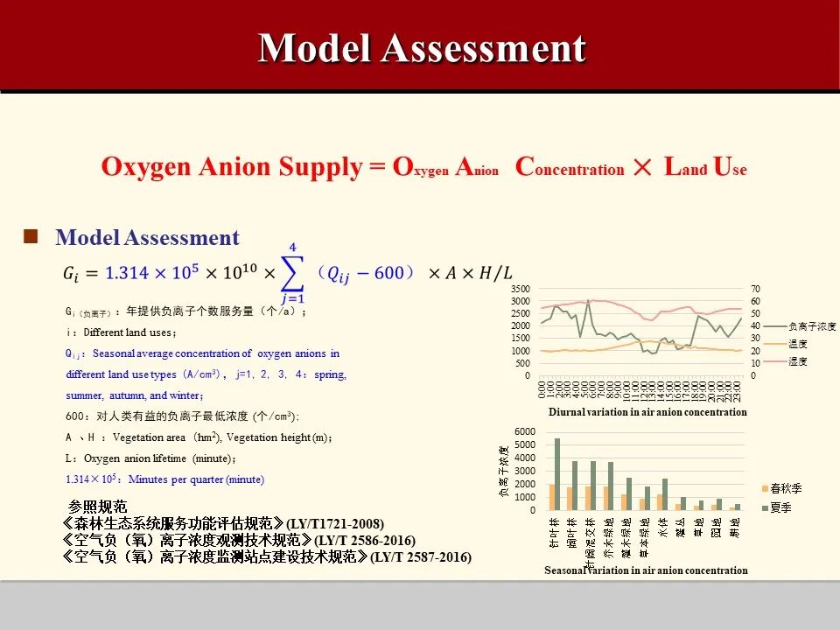This screenshot has height=630, width=840.
Task: Click 'Minutes per quarter (minute)' line
Action: tap(165, 479)
